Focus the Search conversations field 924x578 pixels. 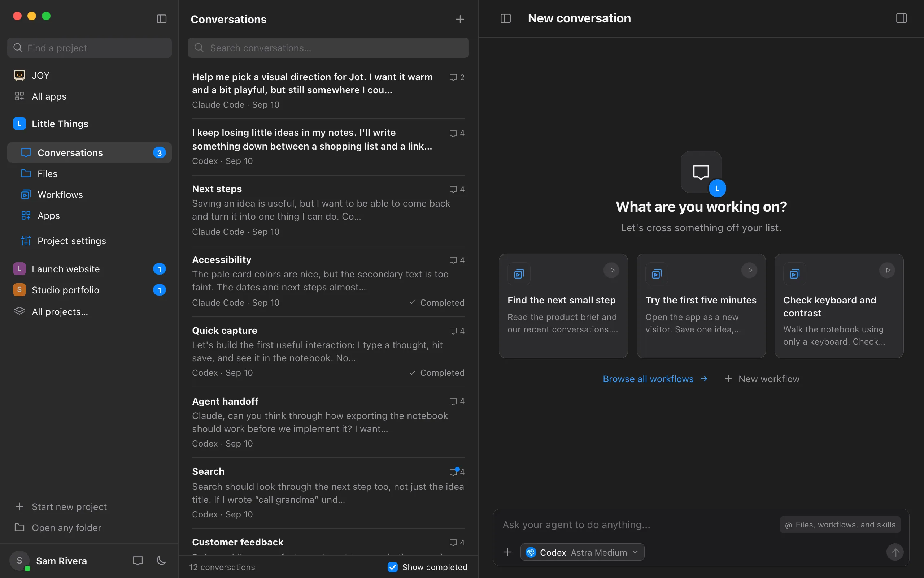(x=328, y=48)
